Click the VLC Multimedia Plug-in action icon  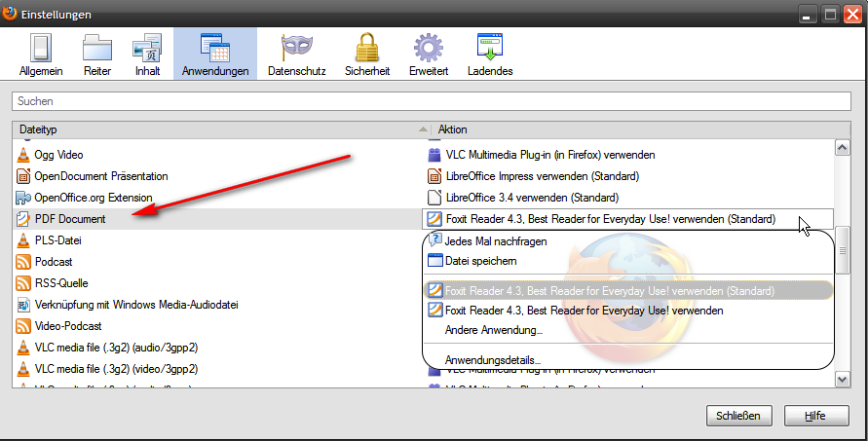[x=434, y=155]
